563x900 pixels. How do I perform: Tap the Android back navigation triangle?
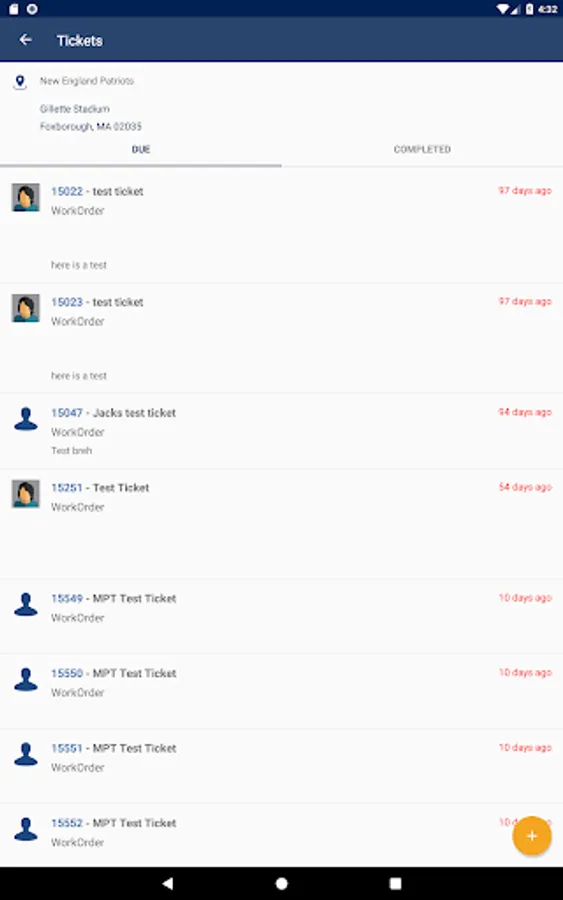click(x=168, y=883)
